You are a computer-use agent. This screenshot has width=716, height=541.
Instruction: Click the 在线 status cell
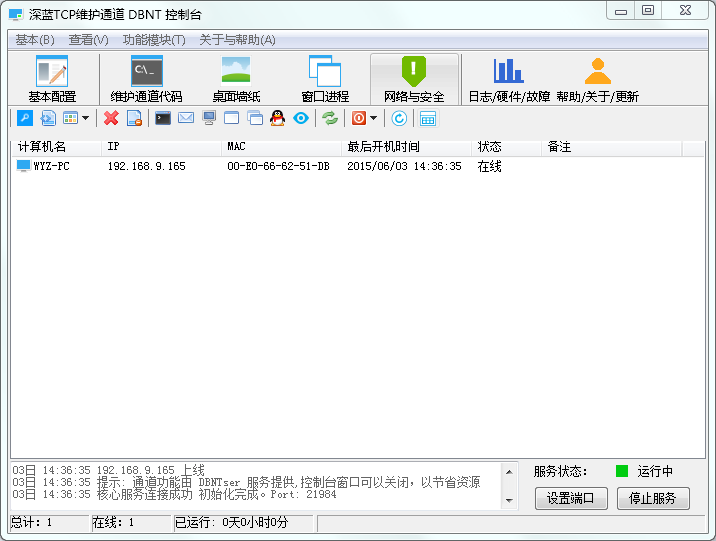tap(489, 166)
